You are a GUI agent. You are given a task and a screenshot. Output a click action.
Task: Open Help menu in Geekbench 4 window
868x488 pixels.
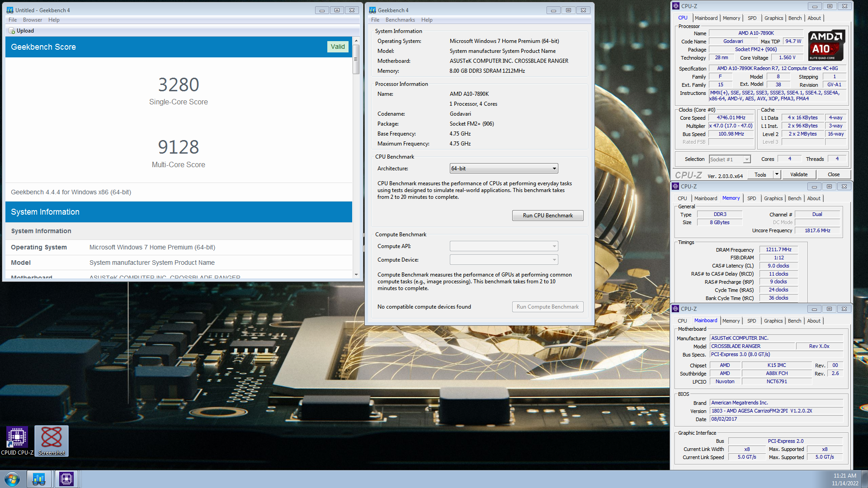pyautogui.click(x=427, y=20)
